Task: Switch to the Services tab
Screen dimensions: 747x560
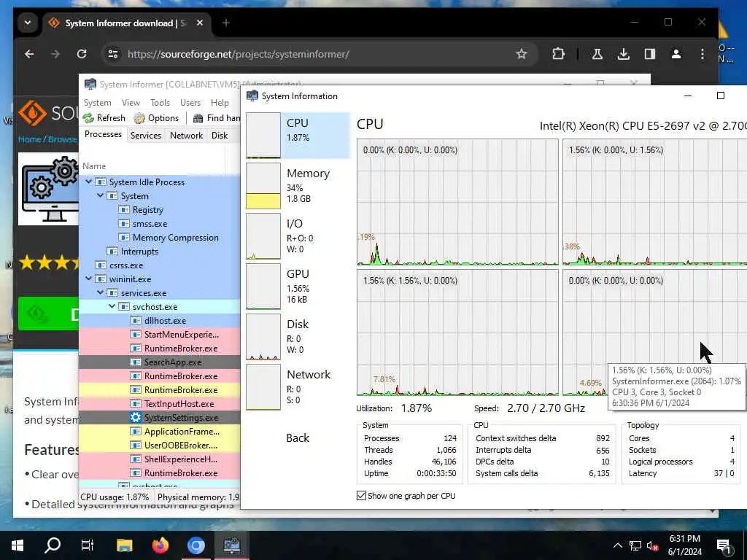Action: pos(146,135)
